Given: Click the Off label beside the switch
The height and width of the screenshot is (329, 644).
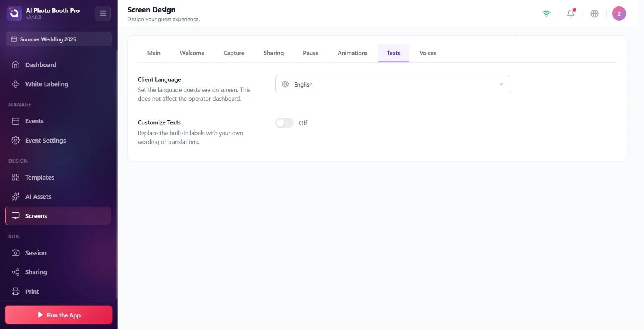Looking at the screenshot, I should [303, 123].
